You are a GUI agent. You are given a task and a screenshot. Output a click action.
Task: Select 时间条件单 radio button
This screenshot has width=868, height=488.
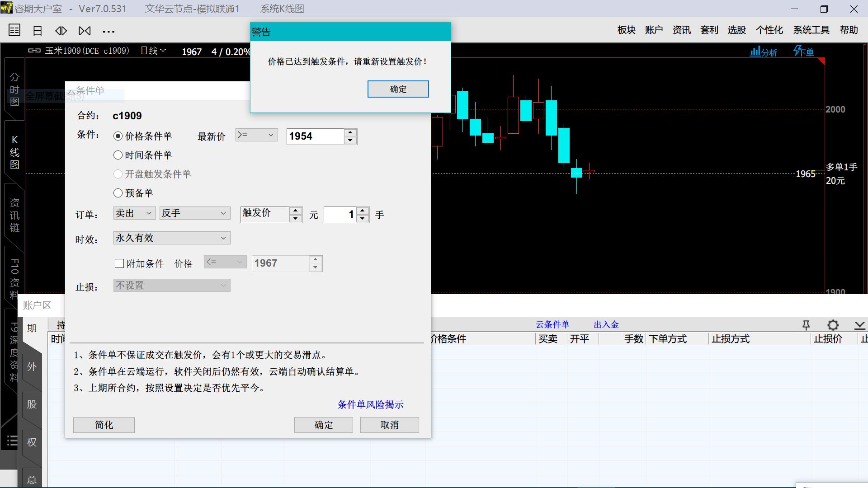[x=118, y=155]
